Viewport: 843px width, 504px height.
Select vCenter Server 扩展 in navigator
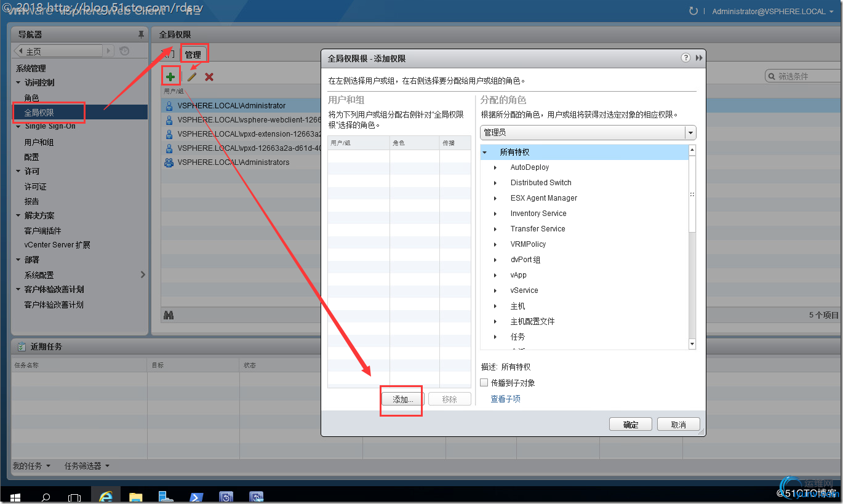click(57, 245)
